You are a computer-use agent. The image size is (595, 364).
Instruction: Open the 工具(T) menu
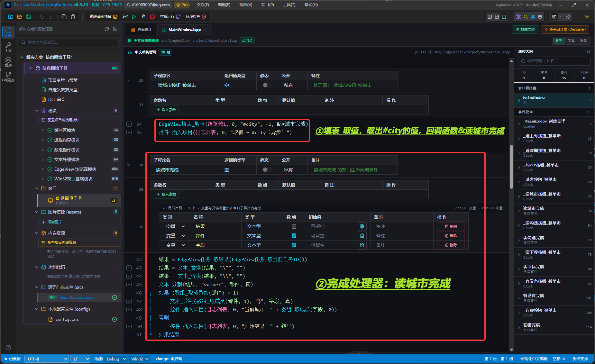pos(289,5)
